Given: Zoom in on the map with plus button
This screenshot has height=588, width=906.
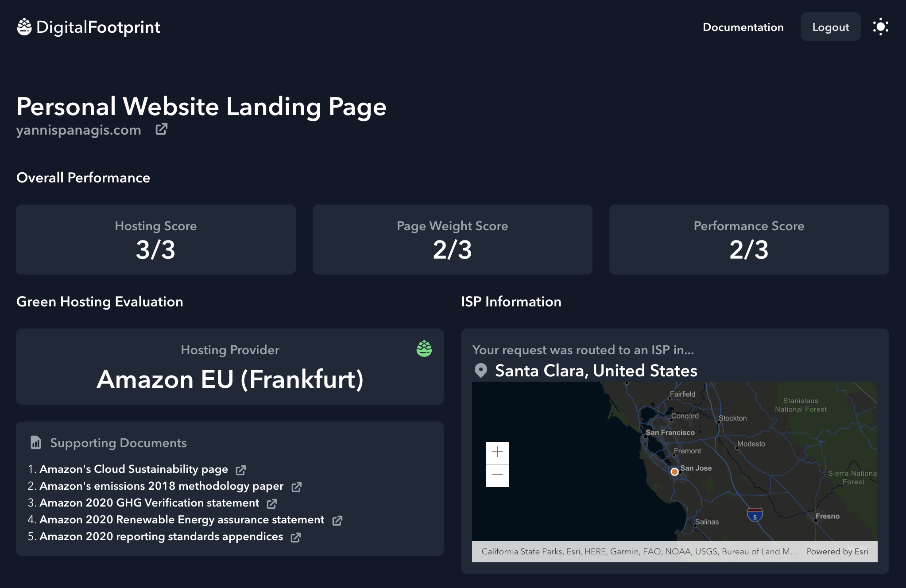Looking at the screenshot, I should click(x=498, y=453).
